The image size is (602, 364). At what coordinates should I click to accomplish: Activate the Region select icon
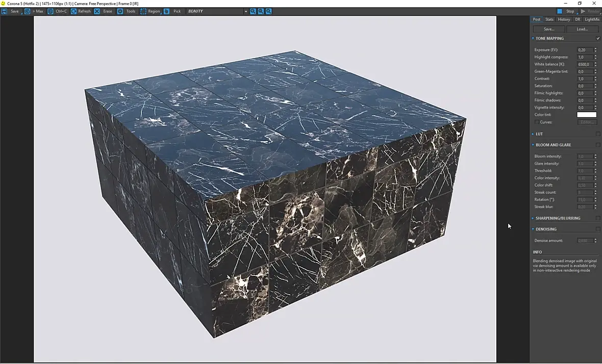143,11
